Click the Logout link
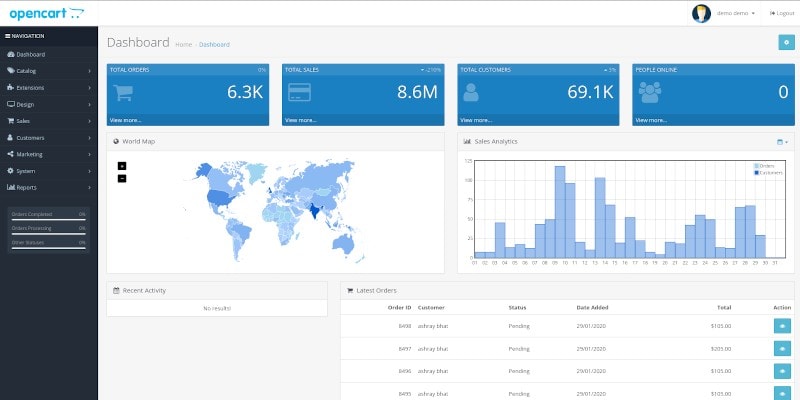This screenshot has height=400, width=800. [782, 13]
